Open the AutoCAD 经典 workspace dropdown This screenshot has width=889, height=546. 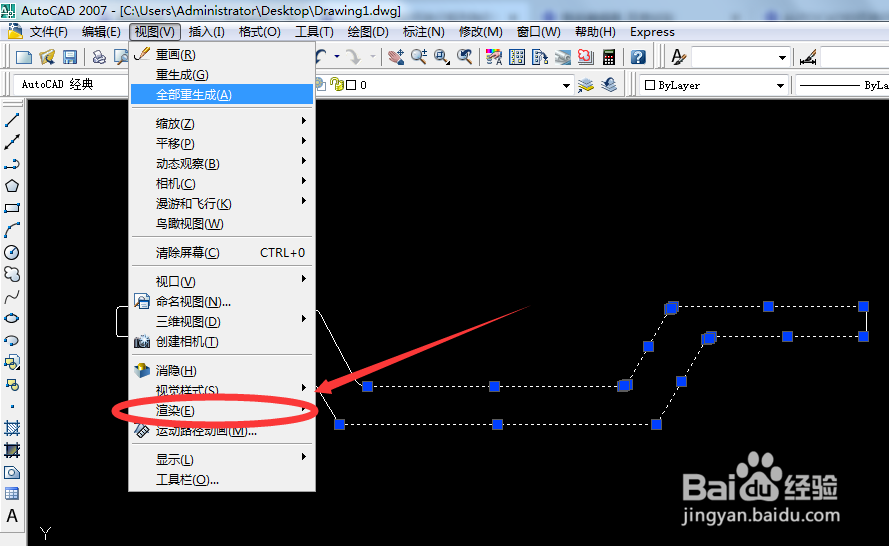coord(71,85)
